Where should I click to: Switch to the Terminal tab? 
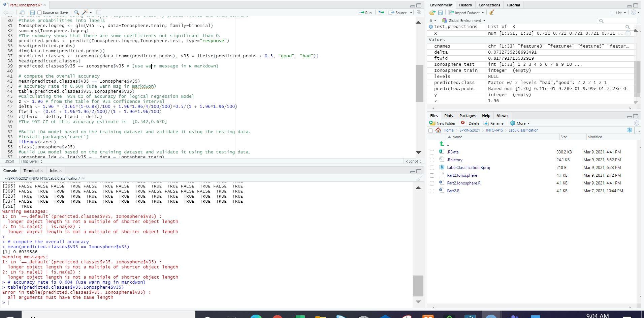coord(31,171)
